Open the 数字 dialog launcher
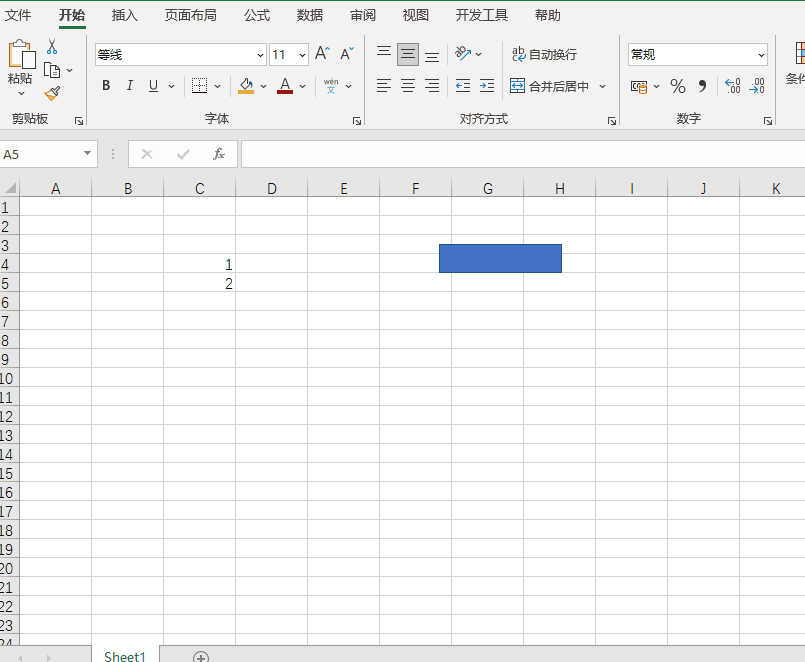 tap(768, 121)
